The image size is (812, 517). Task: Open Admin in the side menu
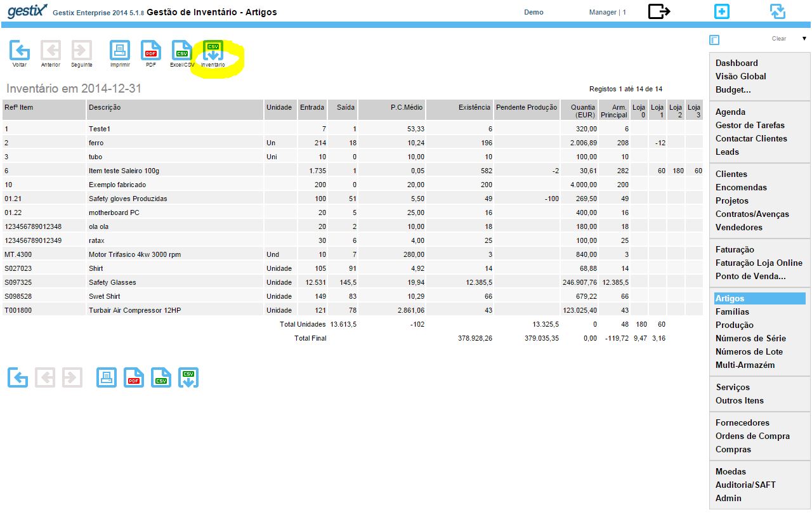click(x=728, y=498)
